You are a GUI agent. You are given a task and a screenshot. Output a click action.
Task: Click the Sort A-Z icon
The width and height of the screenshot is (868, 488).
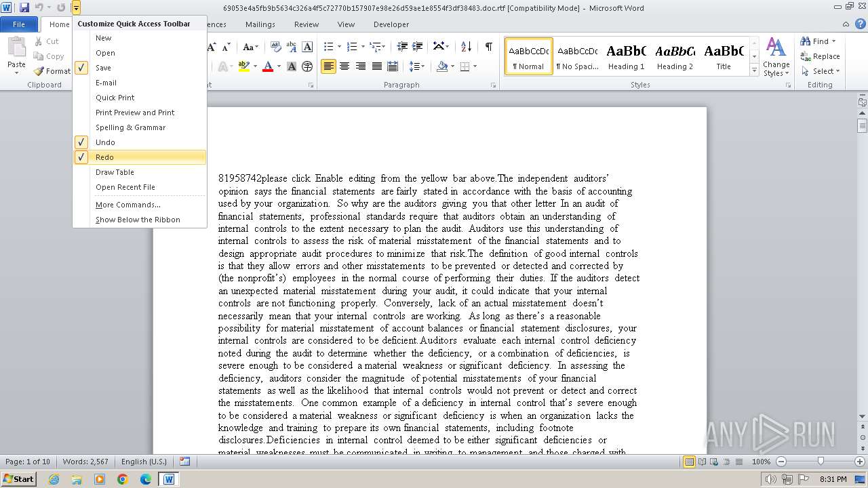pos(466,47)
